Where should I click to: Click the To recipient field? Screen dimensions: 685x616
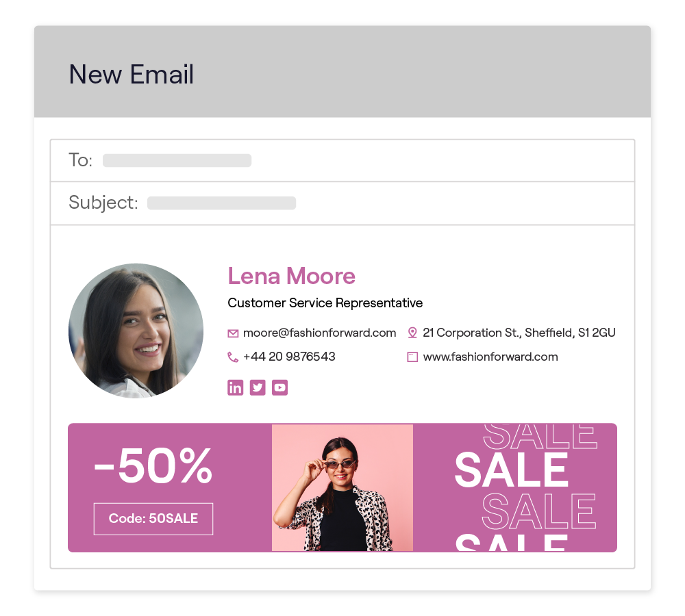[177, 161]
